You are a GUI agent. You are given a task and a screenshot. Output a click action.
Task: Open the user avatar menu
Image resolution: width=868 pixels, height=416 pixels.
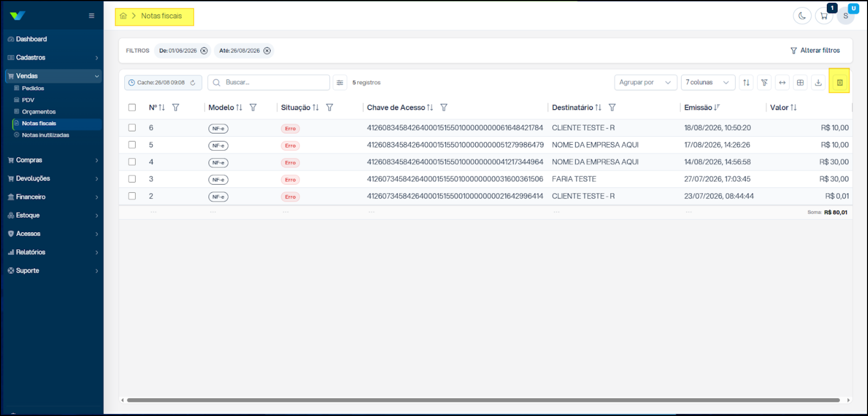click(846, 16)
